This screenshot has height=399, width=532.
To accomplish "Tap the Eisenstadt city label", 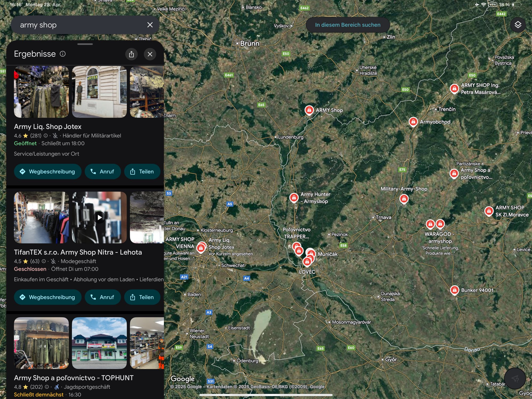I will tap(239, 328).
